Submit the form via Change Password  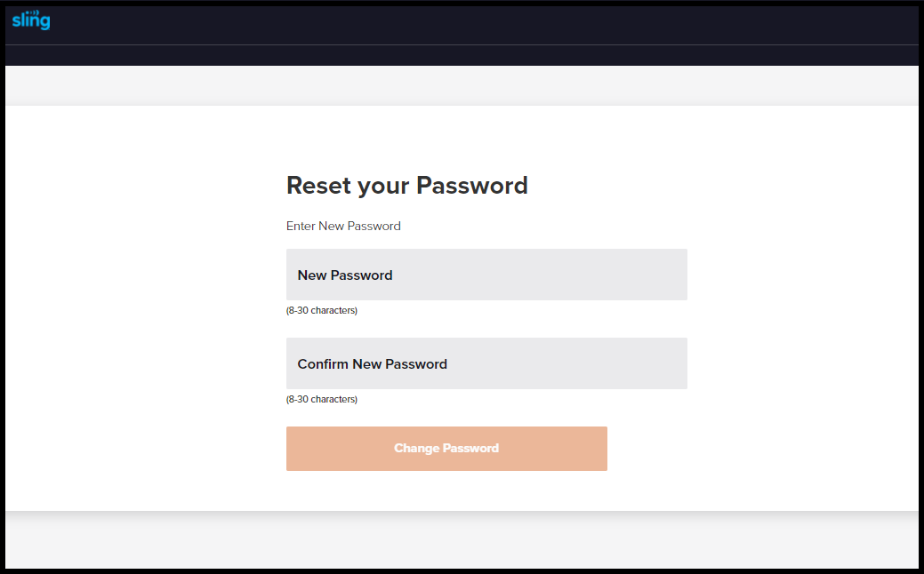tap(446, 448)
